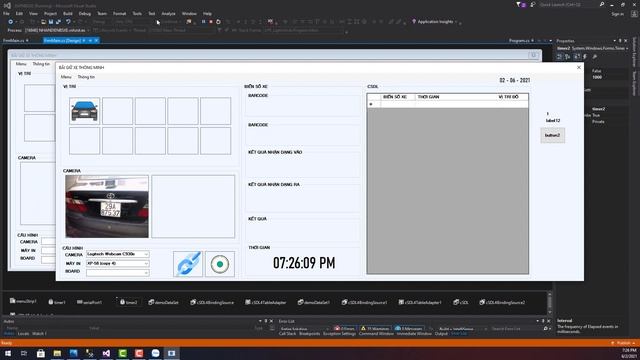The height and width of the screenshot is (360, 640).
Task: Open the Menu item in the running form
Action: tap(66, 77)
